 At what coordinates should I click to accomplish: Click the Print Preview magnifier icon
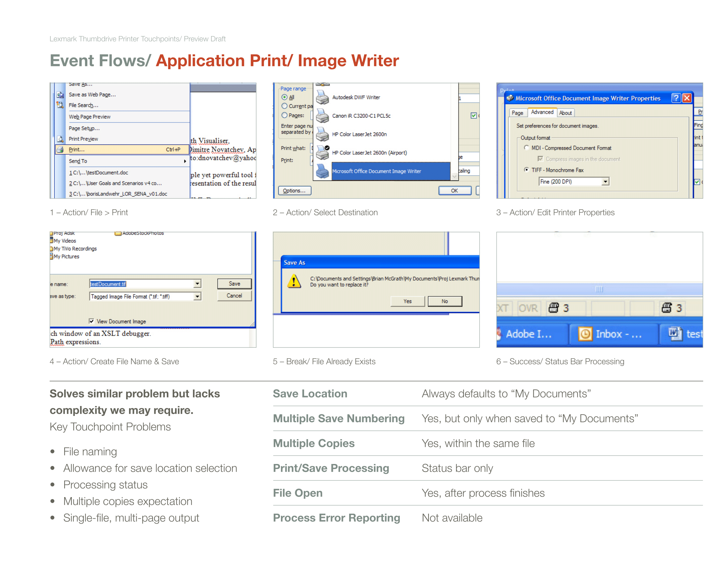click(60, 139)
